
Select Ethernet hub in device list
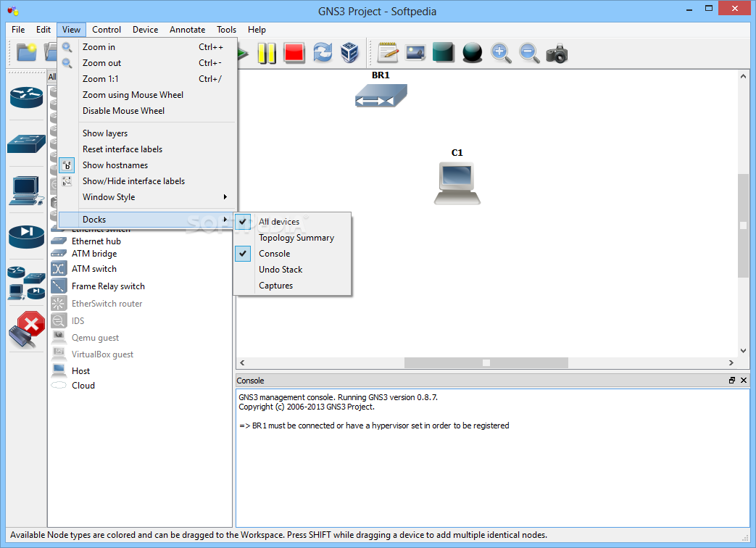click(x=96, y=241)
